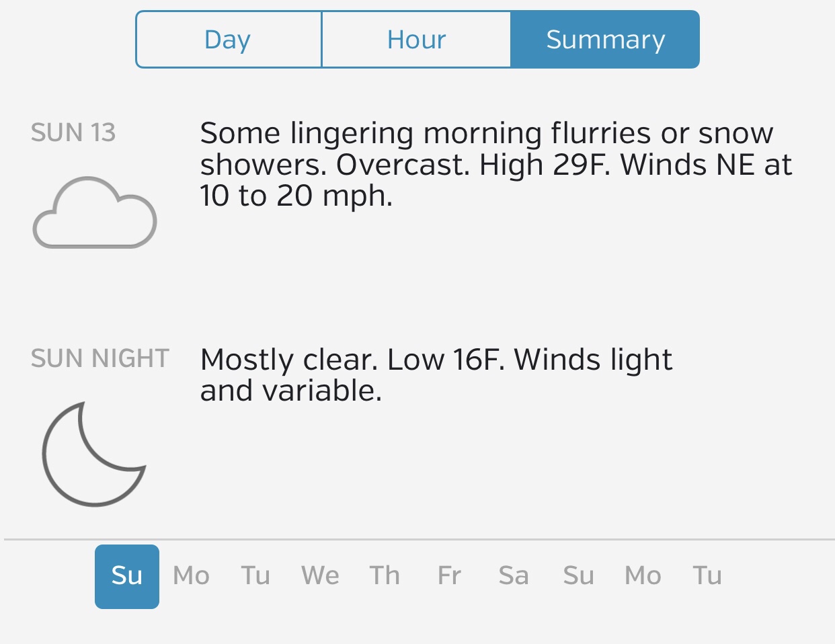Click the crescent moon night icon
The height and width of the screenshot is (644, 835).
93,454
